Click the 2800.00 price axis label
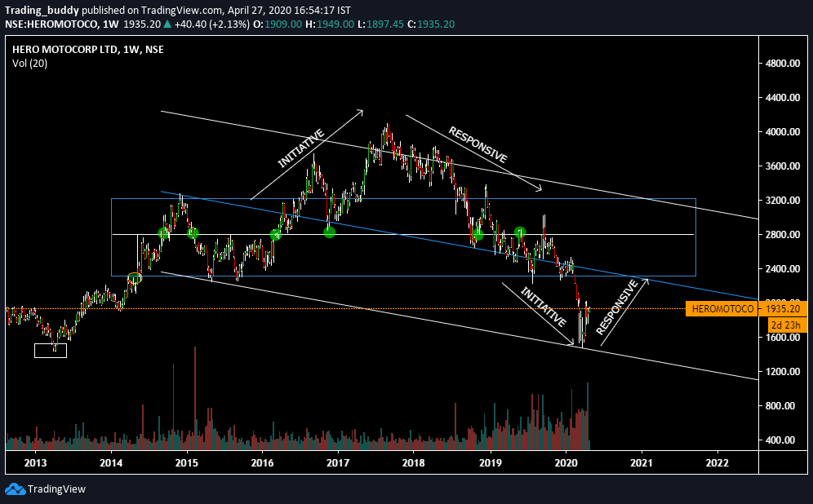Screen dimensions: 813x504 (x=783, y=234)
